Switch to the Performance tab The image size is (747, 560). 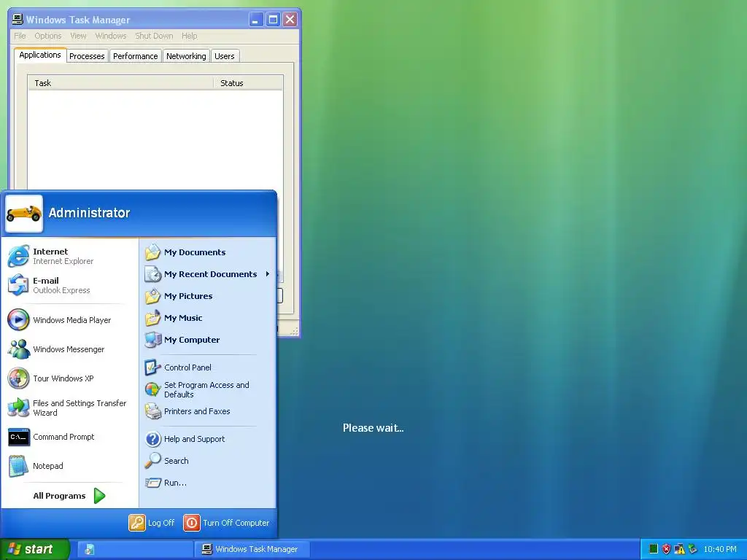point(135,56)
